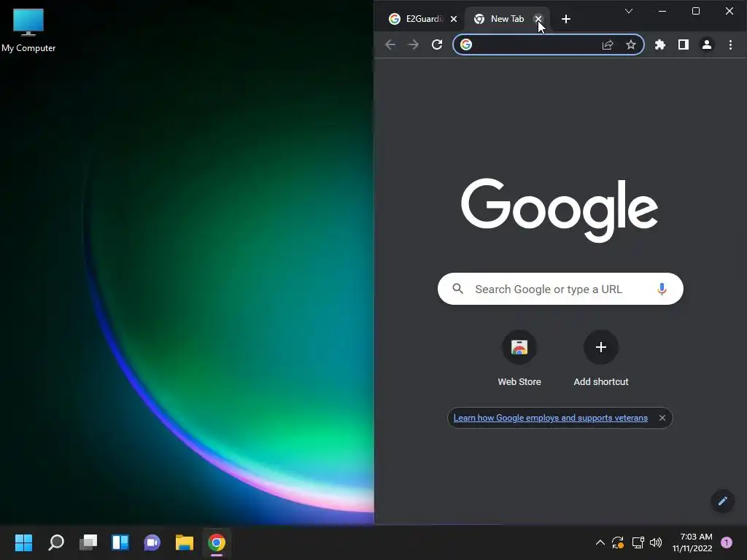
Task: Open a new Chrome tab with plus button
Action: pos(566,19)
